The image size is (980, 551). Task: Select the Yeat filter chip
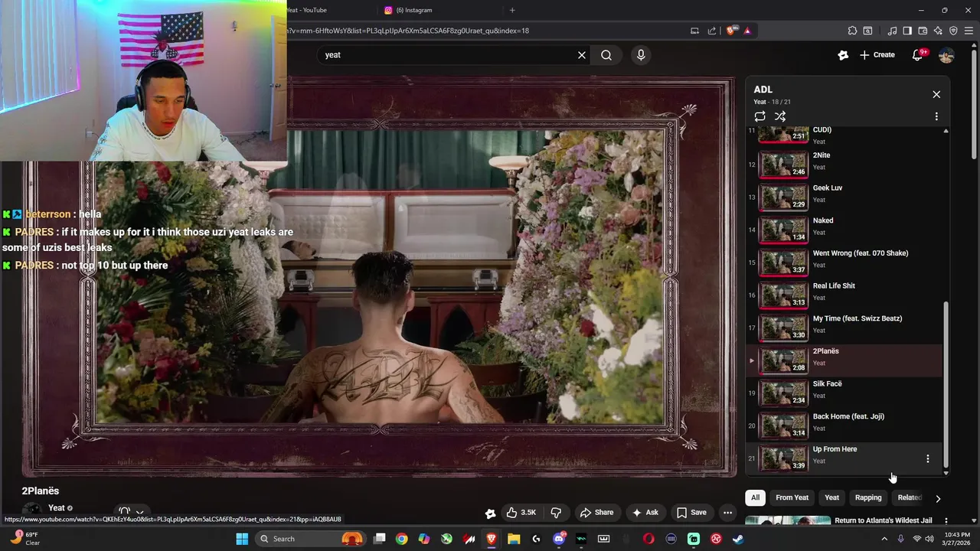831,497
